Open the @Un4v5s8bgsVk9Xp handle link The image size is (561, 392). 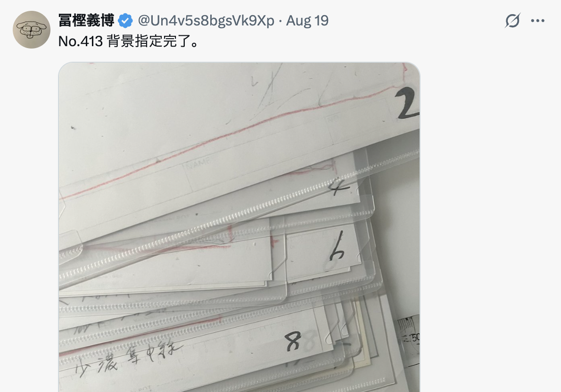tap(206, 21)
